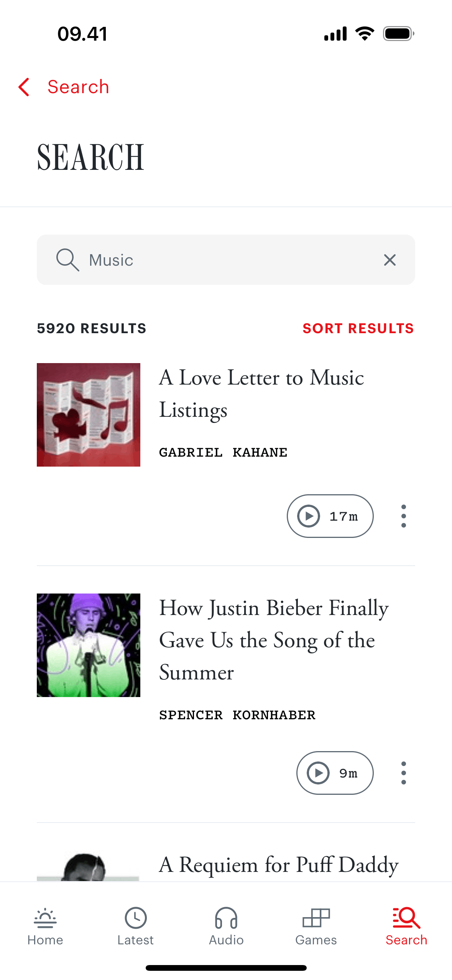Play the 9m Justin Bieber audio

334,773
